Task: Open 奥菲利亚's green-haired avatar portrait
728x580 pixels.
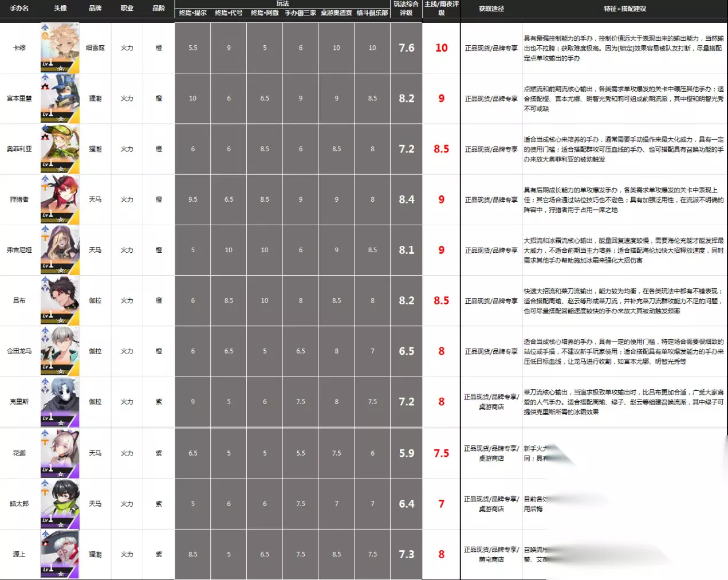Action: 60,149
